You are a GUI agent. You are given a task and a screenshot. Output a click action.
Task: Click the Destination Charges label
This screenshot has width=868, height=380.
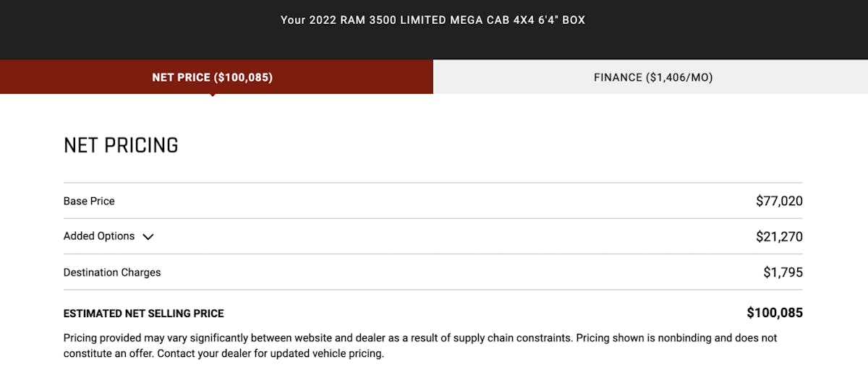[112, 272]
